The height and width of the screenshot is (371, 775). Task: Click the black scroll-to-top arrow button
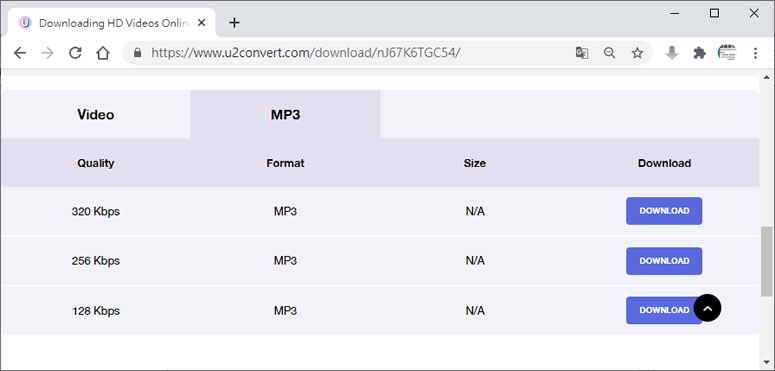(707, 308)
